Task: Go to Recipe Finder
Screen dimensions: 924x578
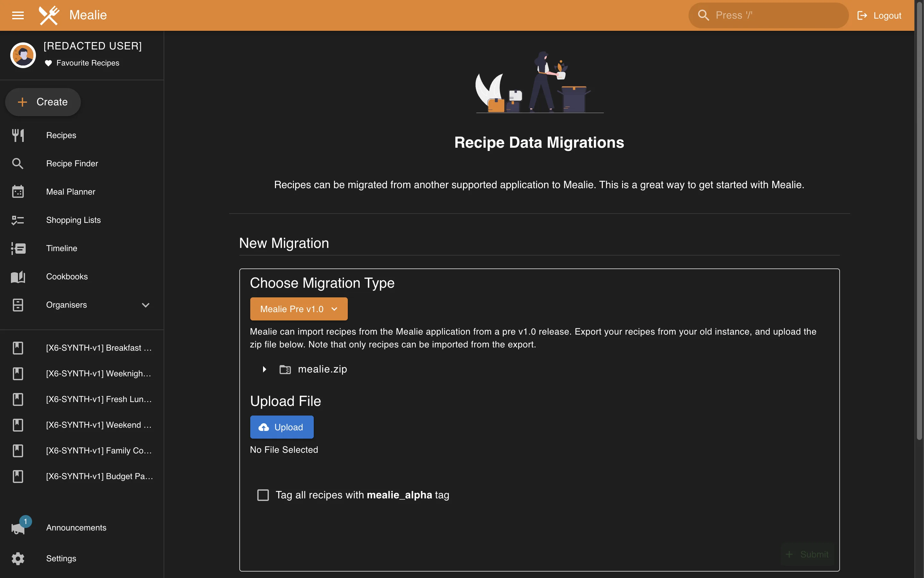Action: (x=72, y=164)
